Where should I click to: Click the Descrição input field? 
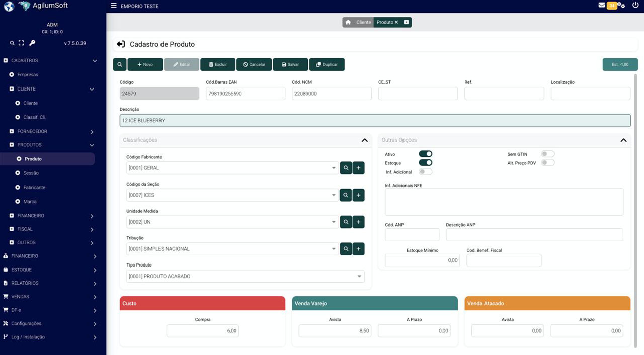coord(375,121)
